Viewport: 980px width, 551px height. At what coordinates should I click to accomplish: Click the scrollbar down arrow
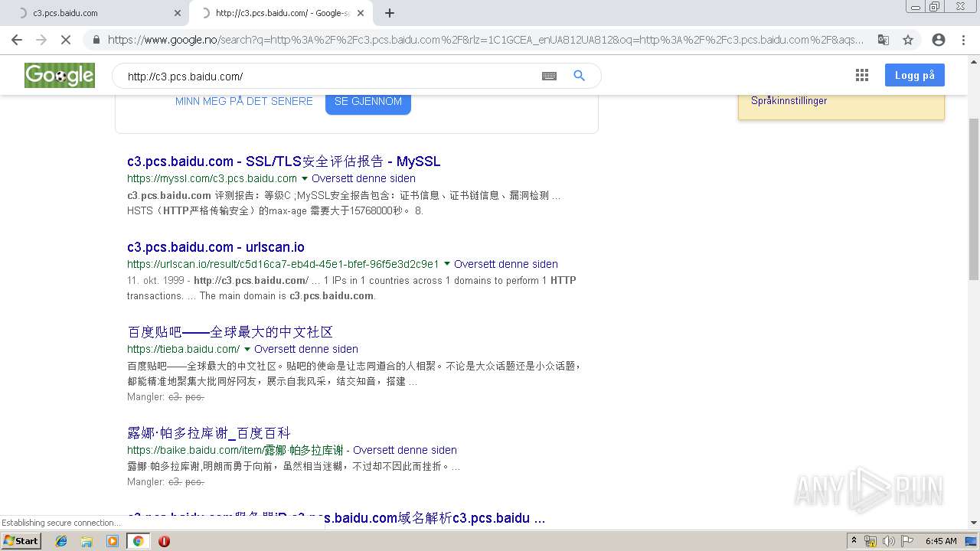974,523
